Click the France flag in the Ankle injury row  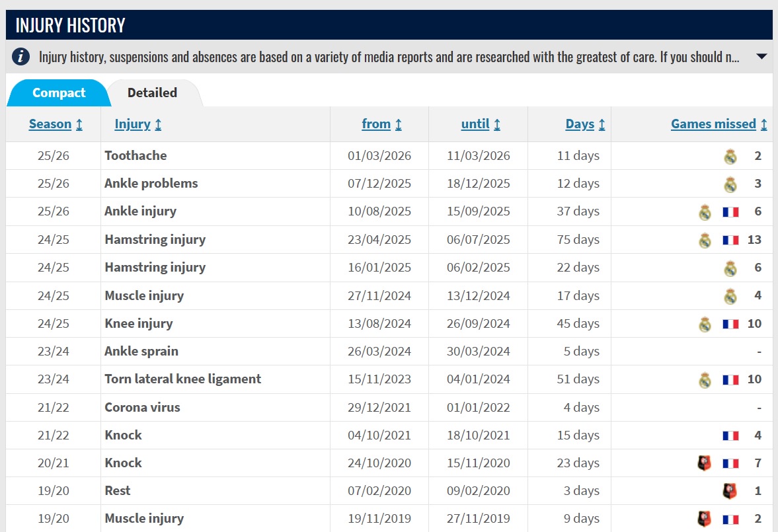(730, 212)
